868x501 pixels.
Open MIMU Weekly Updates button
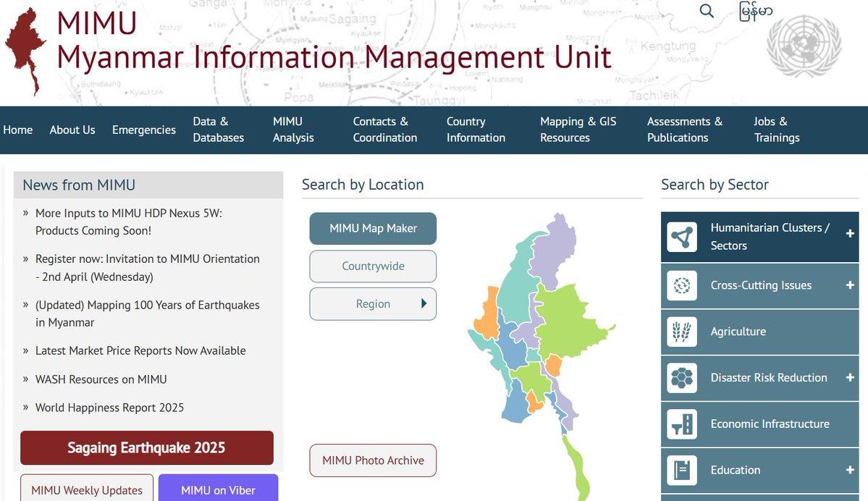[87, 488]
